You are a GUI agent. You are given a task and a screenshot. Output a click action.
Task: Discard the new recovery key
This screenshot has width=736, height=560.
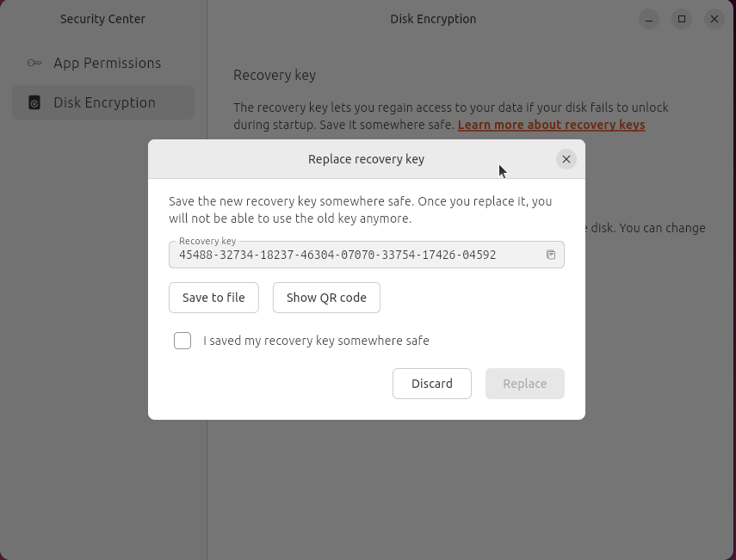coord(432,384)
